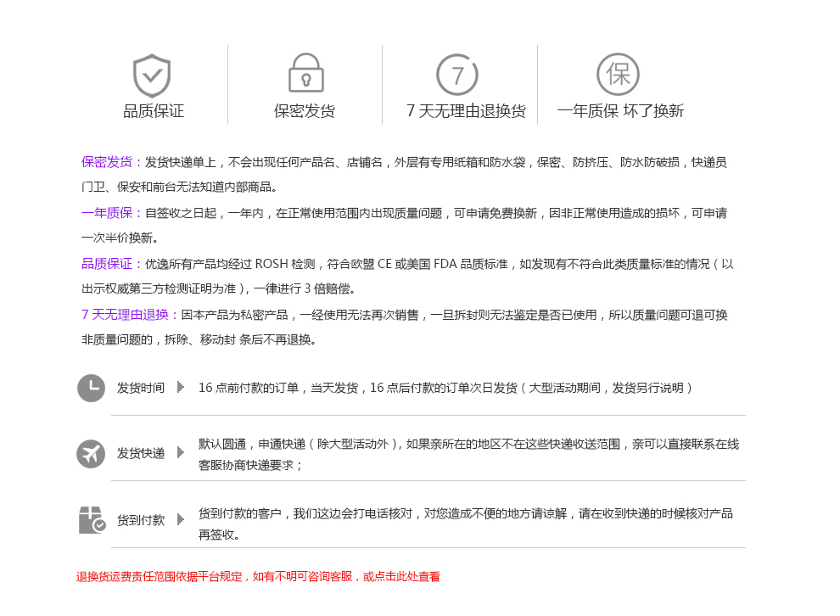Click the arrow marker after 发货快递
The height and width of the screenshot is (616, 840).
coord(180,453)
